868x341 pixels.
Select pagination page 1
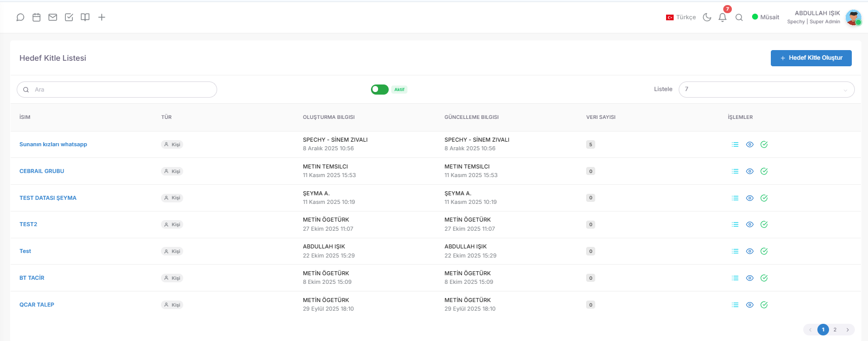(823, 330)
